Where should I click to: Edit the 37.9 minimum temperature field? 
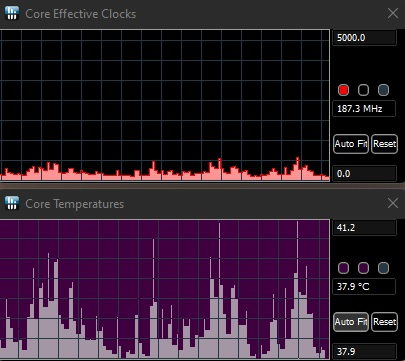coord(365,351)
